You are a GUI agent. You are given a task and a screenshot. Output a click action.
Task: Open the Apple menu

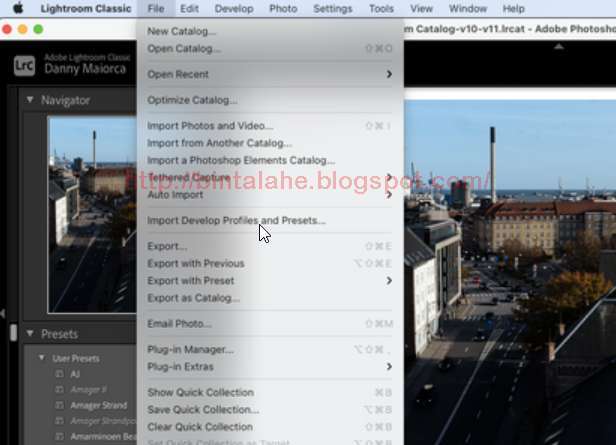coord(18,8)
